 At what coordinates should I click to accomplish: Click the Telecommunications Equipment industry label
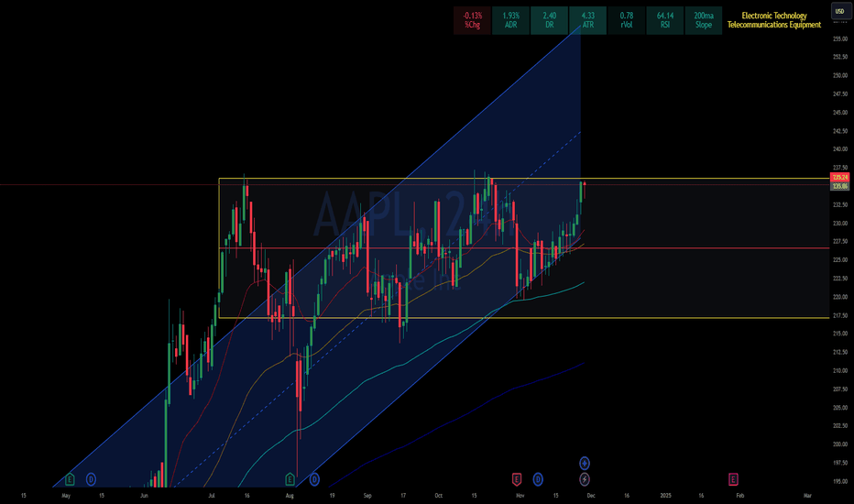[774, 25]
